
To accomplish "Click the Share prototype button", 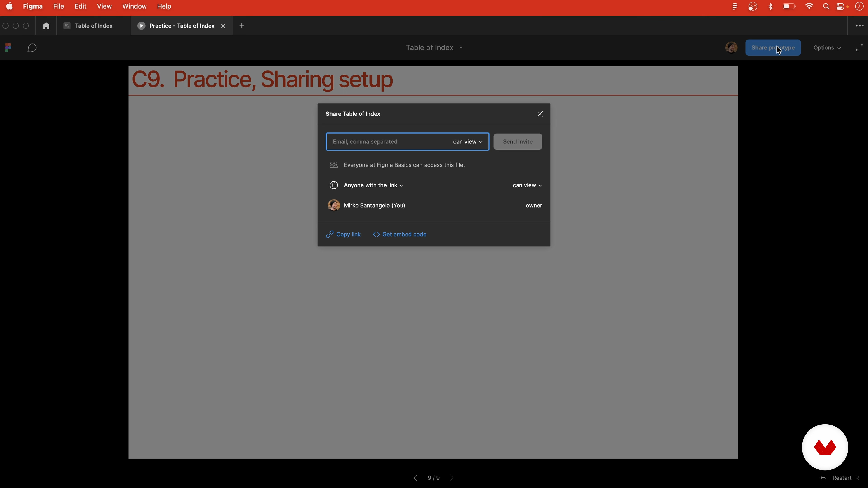I will pyautogui.click(x=773, y=47).
